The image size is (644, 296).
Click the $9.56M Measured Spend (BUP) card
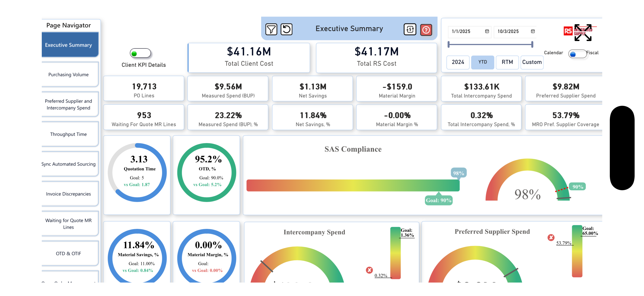(x=228, y=89)
